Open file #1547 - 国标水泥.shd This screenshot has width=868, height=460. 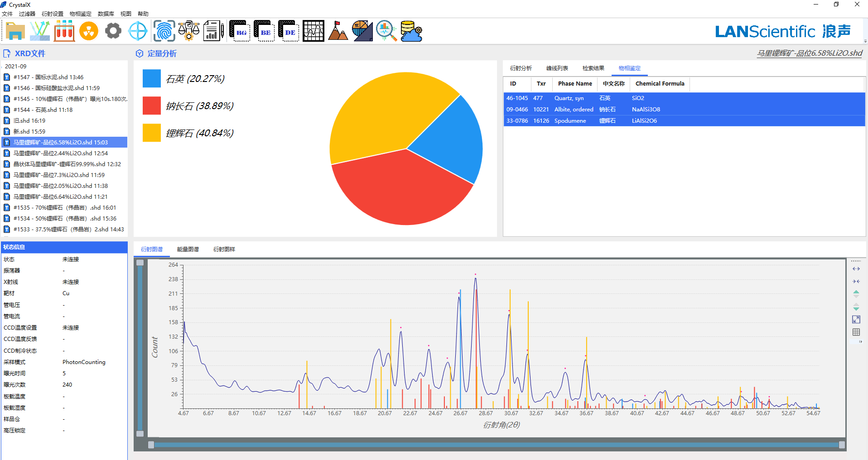pos(48,77)
